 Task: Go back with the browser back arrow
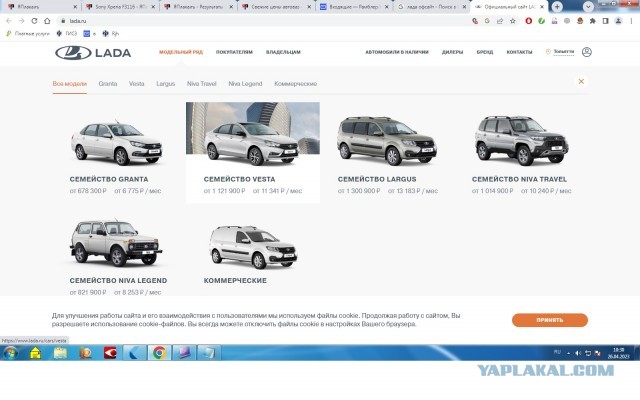(9, 21)
